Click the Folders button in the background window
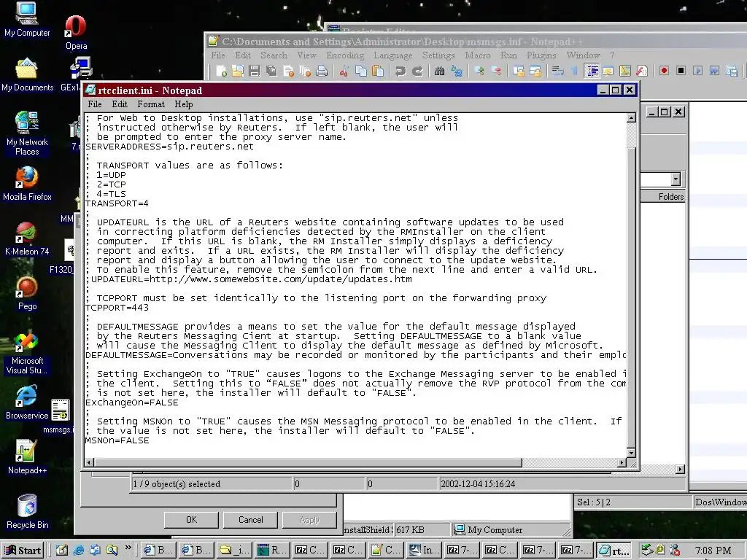The width and height of the screenshot is (747, 560). point(671,197)
